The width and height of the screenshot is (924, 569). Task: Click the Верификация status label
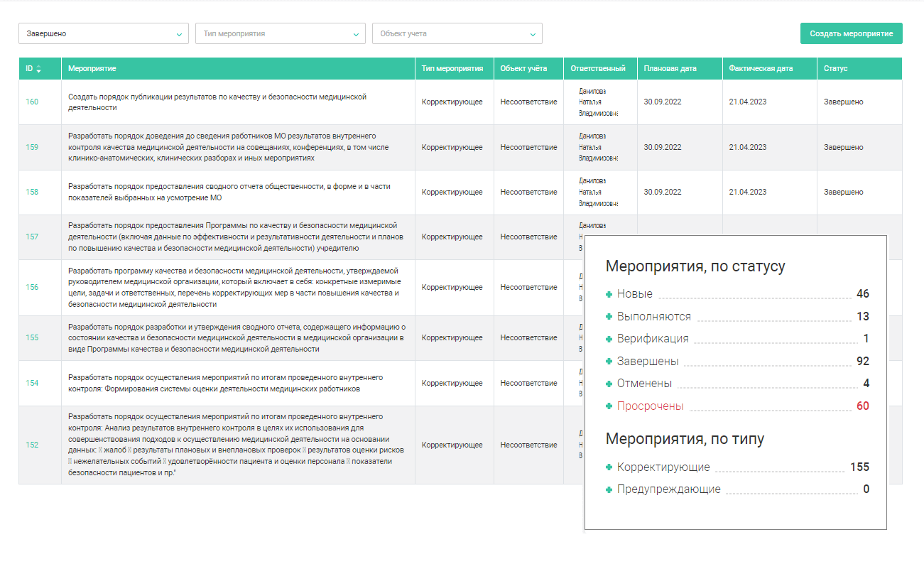tap(653, 339)
